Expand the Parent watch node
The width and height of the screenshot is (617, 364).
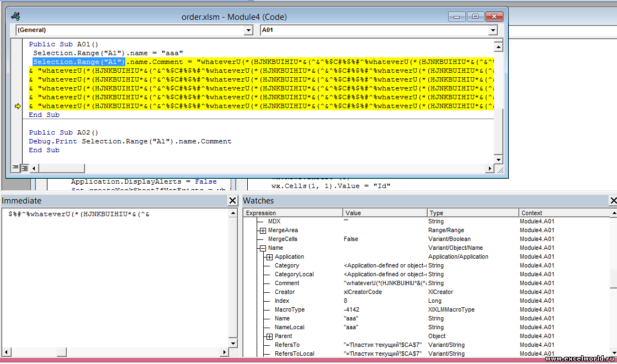tap(269, 336)
